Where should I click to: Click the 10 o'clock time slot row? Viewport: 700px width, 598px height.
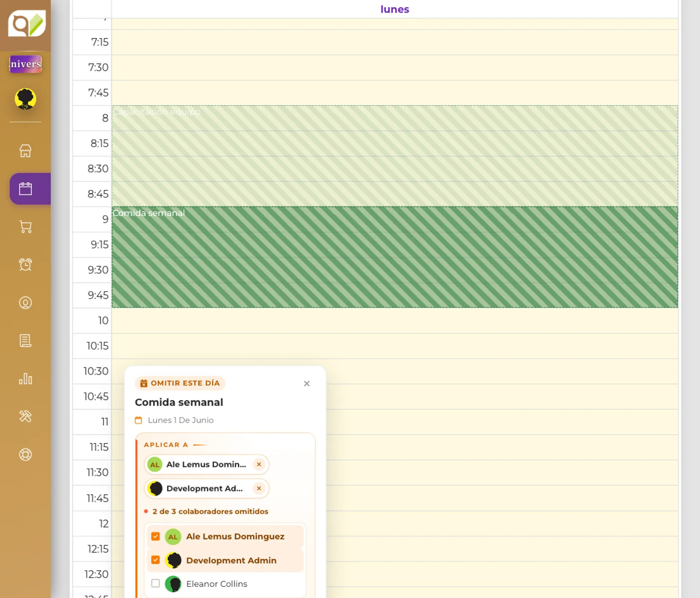(x=395, y=321)
